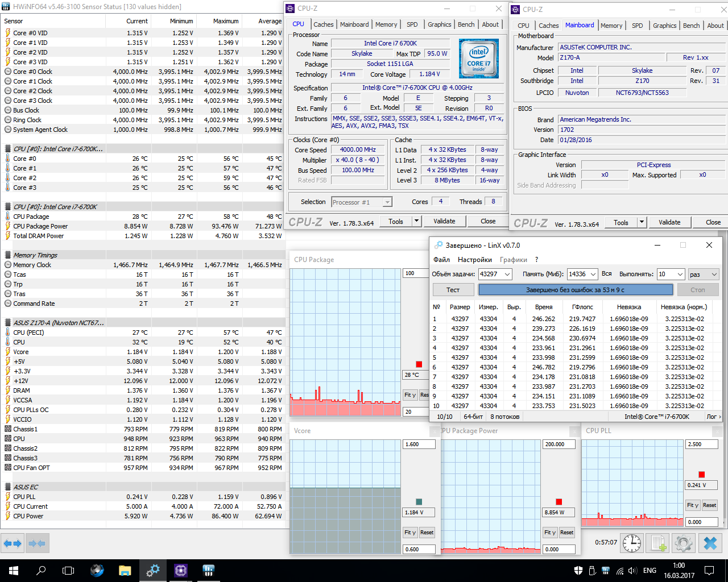Image resolution: width=728 pixels, height=582 pixels.
Task: Click the teal color swatch in the Vcore graph
Action: pos(419,502)
